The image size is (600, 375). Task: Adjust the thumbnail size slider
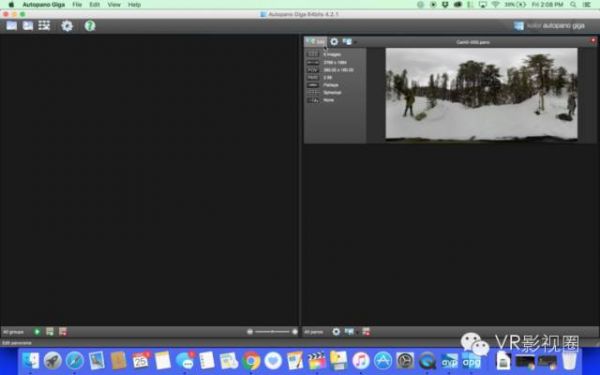tap(272, 332)
